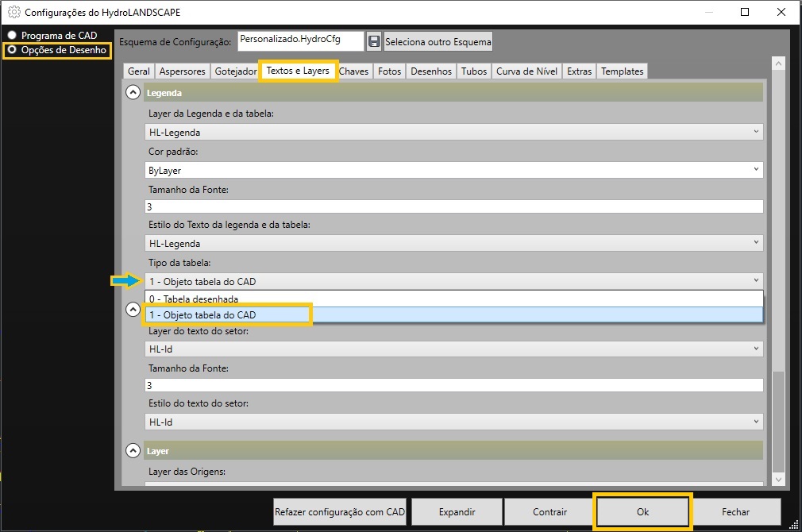Screen dimensions: 802x532
Task: Open the Cor padrão ByLayer dropdown
Action: point(454,170)
